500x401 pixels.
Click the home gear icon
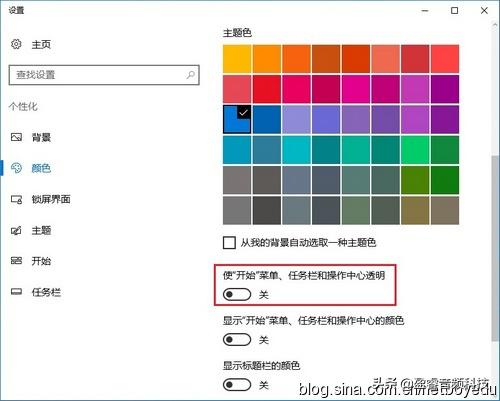16,44
